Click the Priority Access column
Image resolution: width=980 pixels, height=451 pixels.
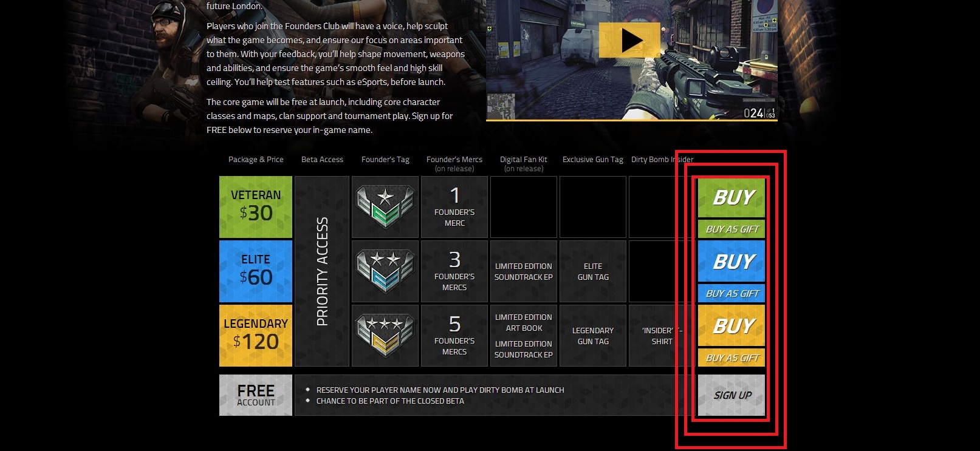(322, 271)
